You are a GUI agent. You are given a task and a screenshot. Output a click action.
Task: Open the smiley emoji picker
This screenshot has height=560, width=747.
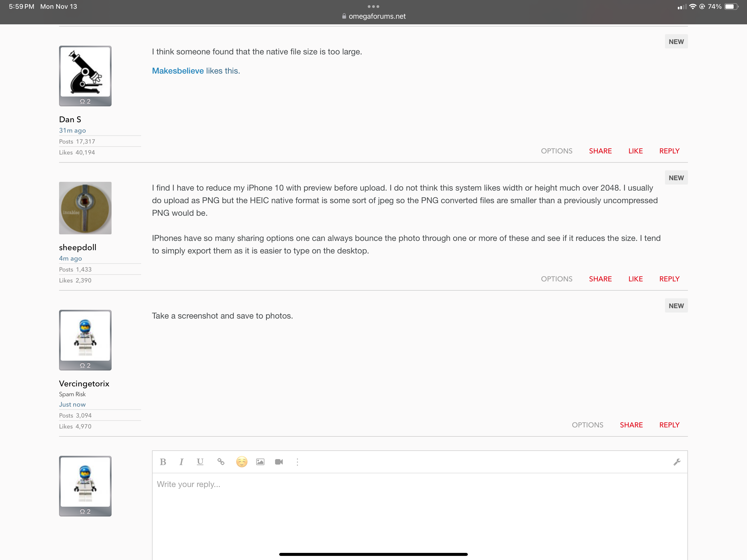[241, 462]
